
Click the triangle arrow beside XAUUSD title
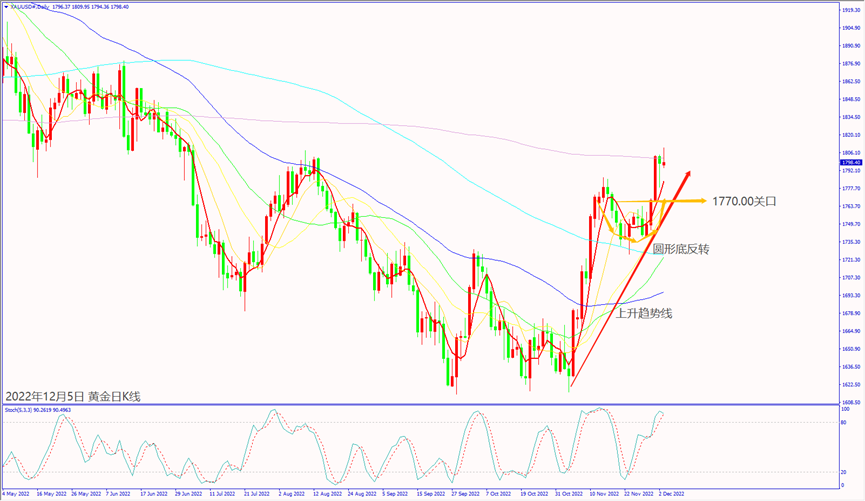5,4
